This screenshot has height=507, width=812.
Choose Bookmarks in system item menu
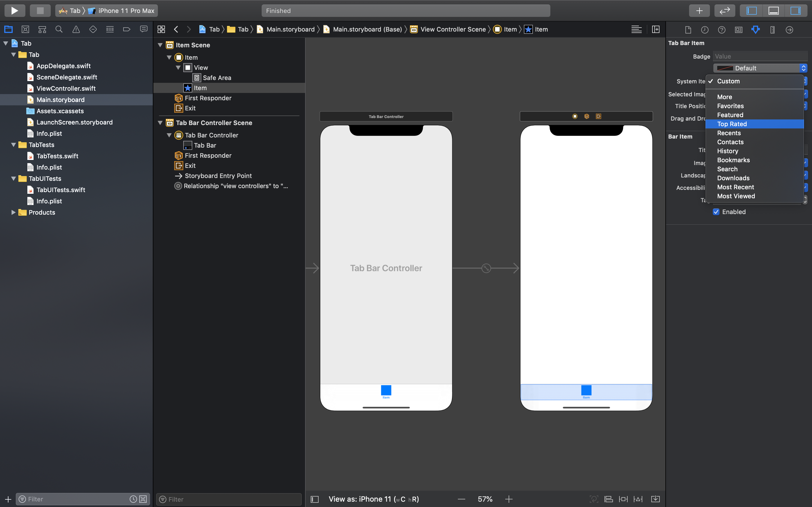tap(733, 160)
